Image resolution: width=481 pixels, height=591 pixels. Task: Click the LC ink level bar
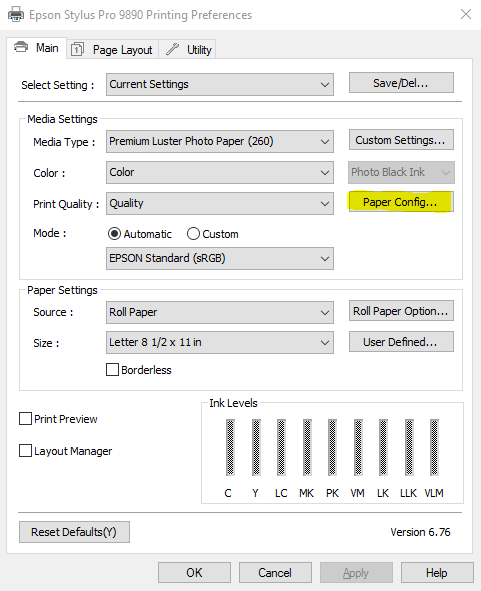coord(281,447)
